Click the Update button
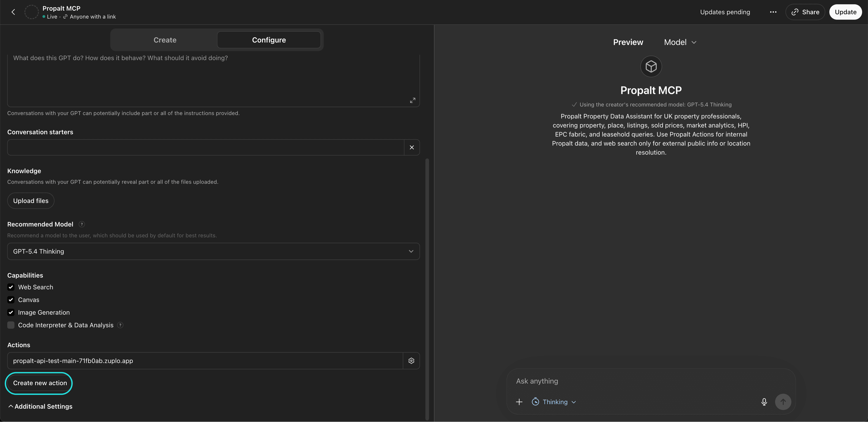This screenshot has height=422, width=868. click(845, 12)
